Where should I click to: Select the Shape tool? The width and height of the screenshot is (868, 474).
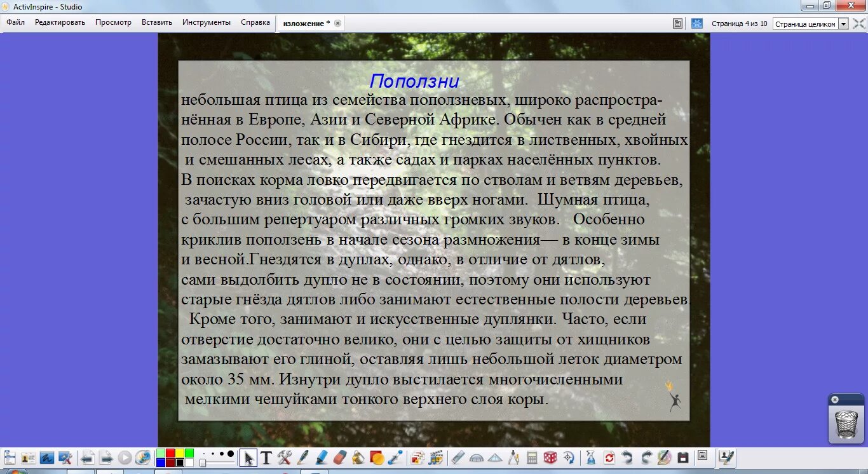[x=377, y=457]
